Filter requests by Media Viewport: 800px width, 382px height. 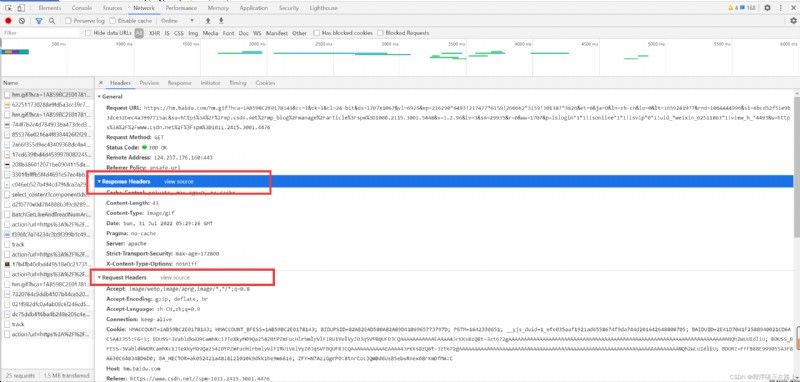click(210, 33)
